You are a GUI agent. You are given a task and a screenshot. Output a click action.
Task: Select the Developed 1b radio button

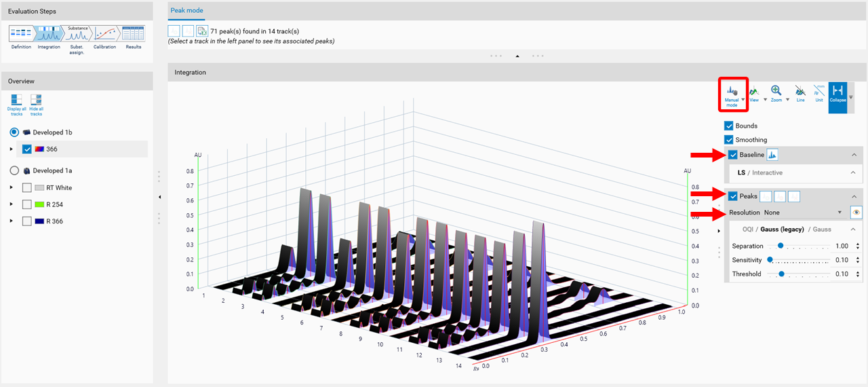[14, 132]
